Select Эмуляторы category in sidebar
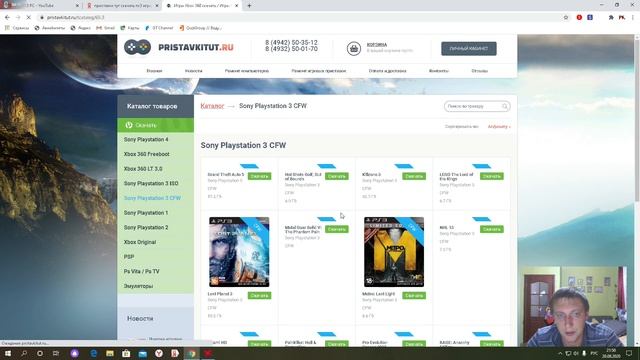Viewport: 640px width, 360px height. [138, 287]
